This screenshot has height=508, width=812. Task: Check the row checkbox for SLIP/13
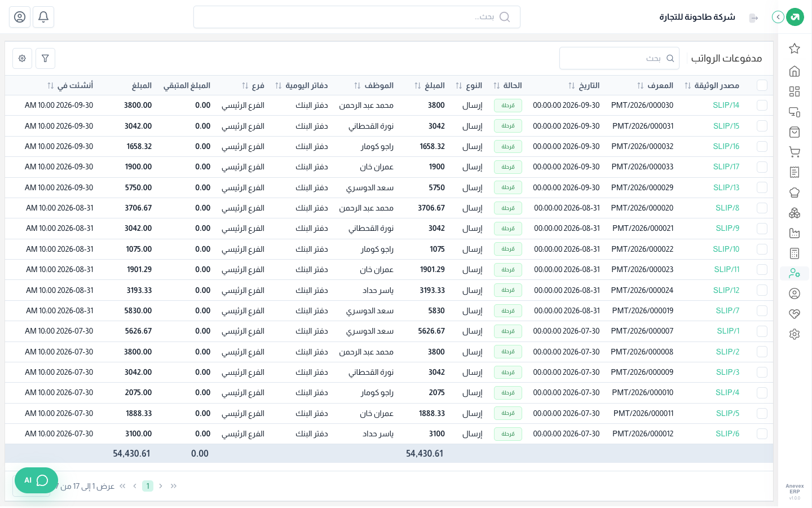tap(762, 187)
